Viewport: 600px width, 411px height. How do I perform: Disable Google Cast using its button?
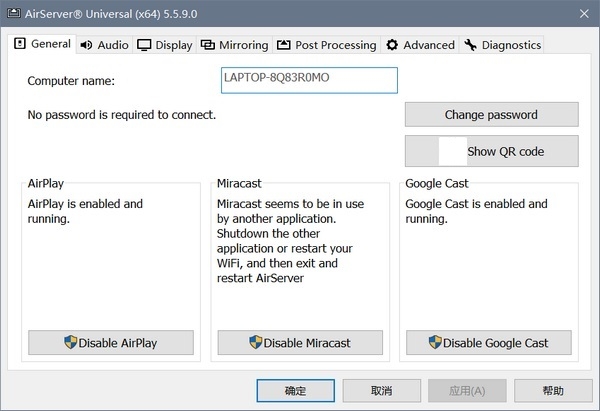tap(492, 343)
